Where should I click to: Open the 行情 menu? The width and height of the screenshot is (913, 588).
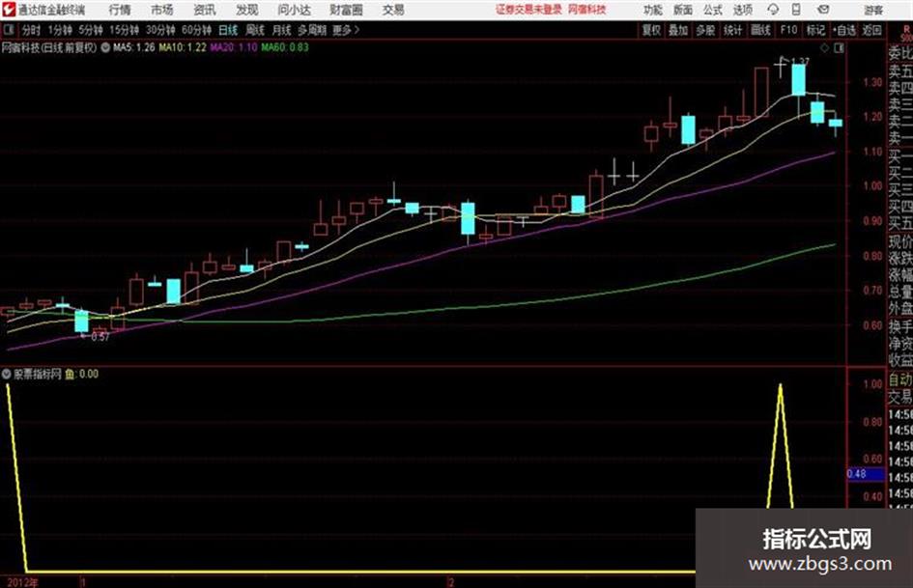(120, 10)
